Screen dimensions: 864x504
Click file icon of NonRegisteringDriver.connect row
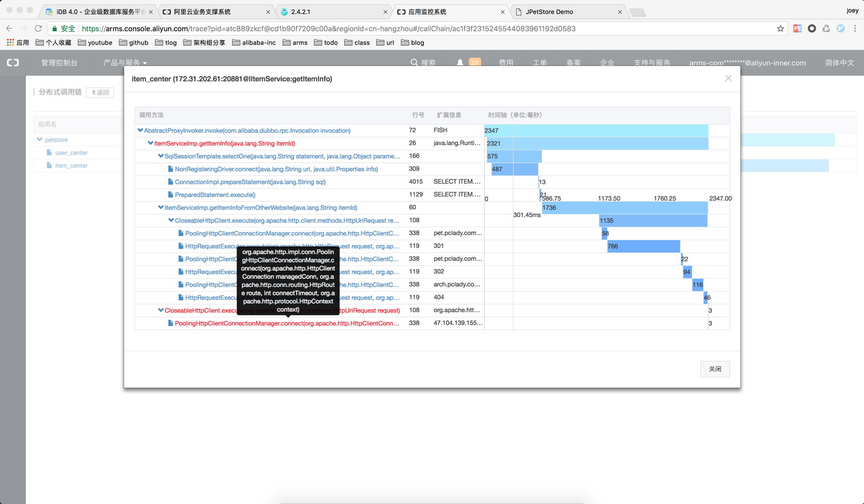pos(170,169)
